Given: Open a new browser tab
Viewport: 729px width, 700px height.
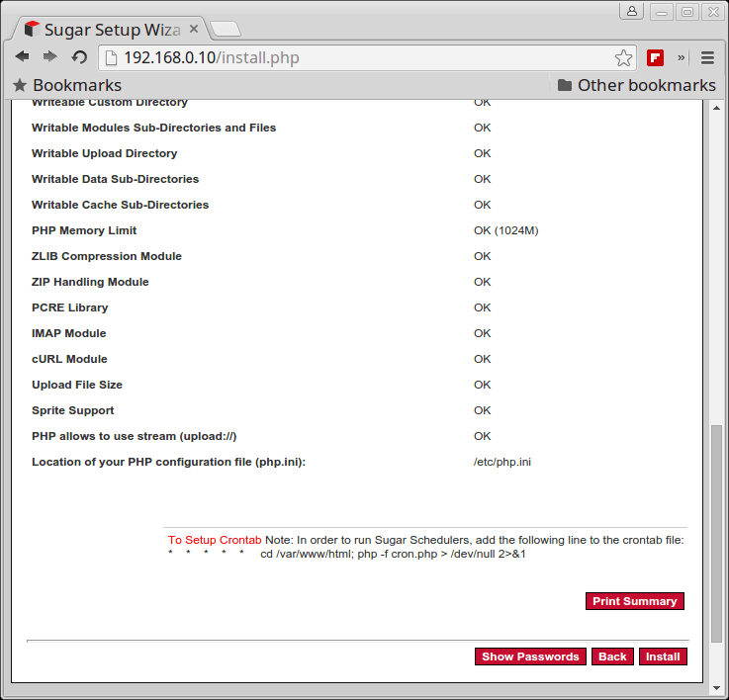Looking at the screenshot, I should click(226, 29).
